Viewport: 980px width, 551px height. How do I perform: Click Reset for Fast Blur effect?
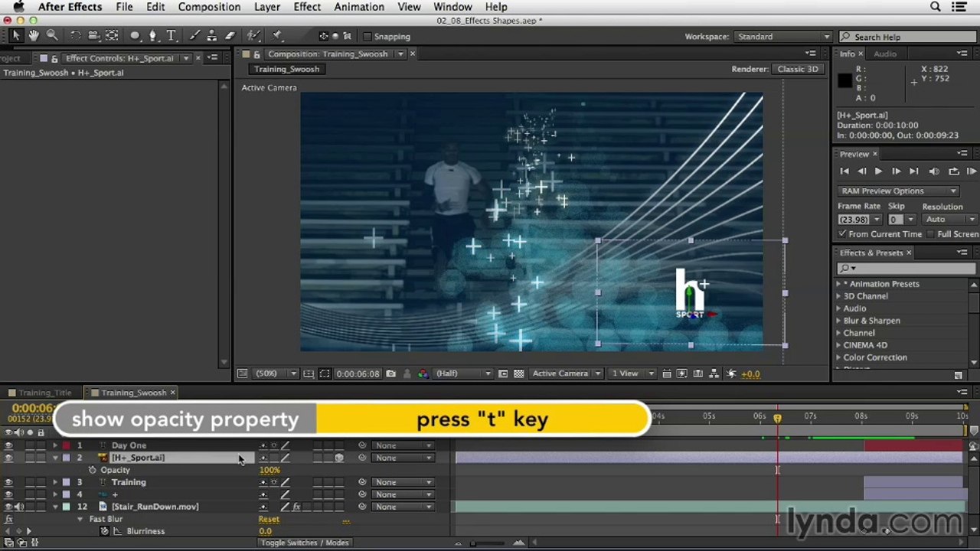pyautogui.click(x=269, y=519)
